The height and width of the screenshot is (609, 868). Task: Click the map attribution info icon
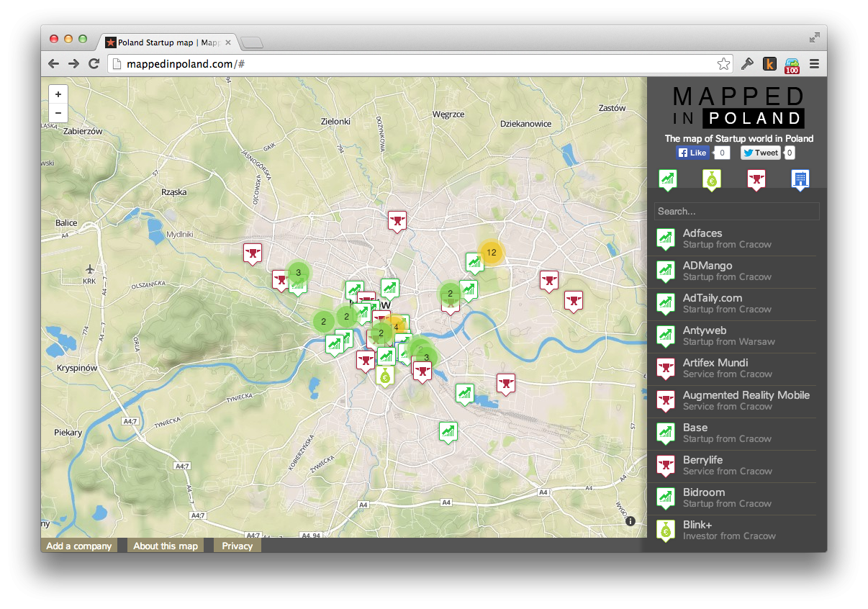point(630,521)
